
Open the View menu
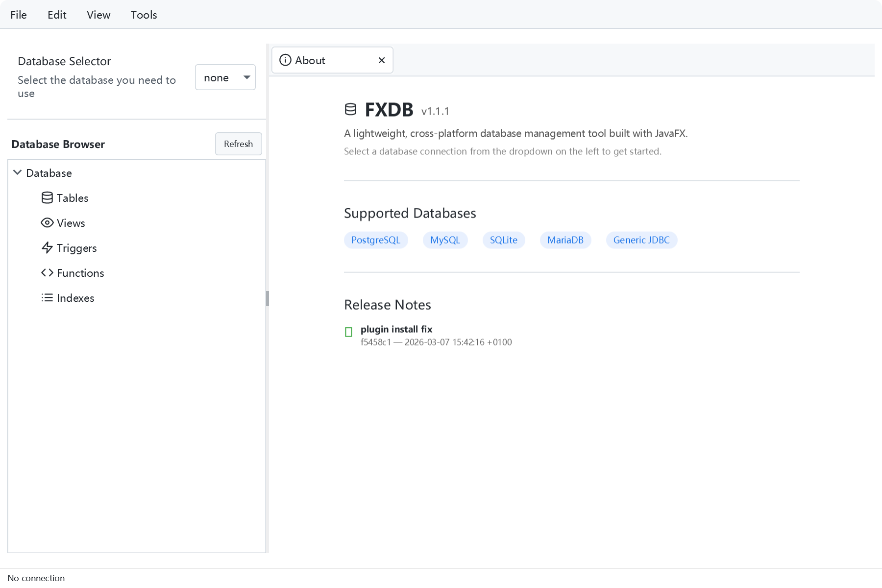pyautogui.click(x=98, y=15)
